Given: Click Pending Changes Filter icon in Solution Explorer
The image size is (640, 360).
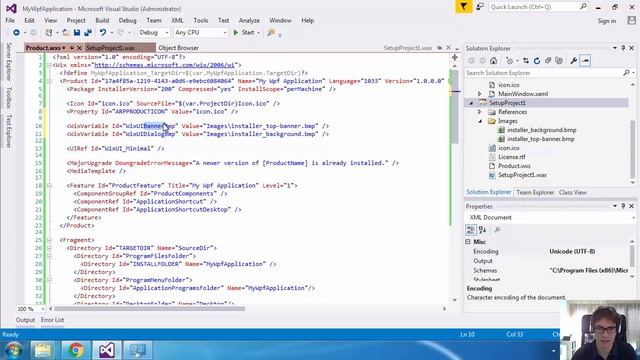Looking at the screenshot, I should tap(509, 60).
